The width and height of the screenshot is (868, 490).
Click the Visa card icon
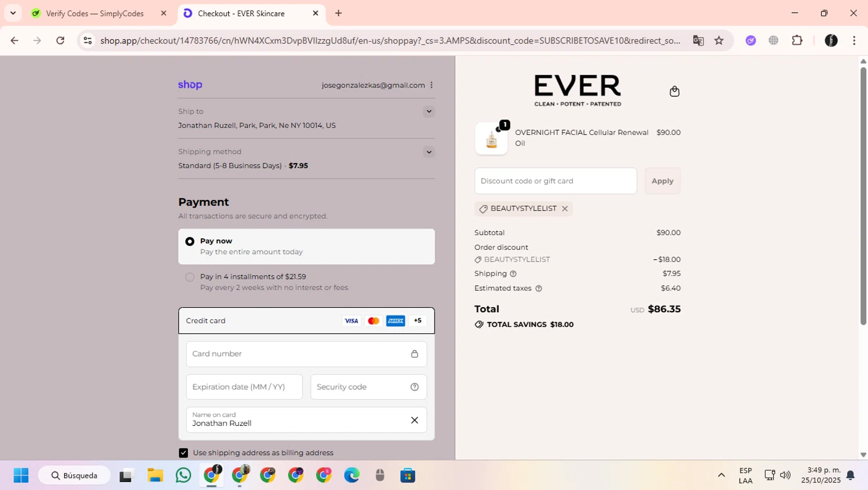click(351, 321)
